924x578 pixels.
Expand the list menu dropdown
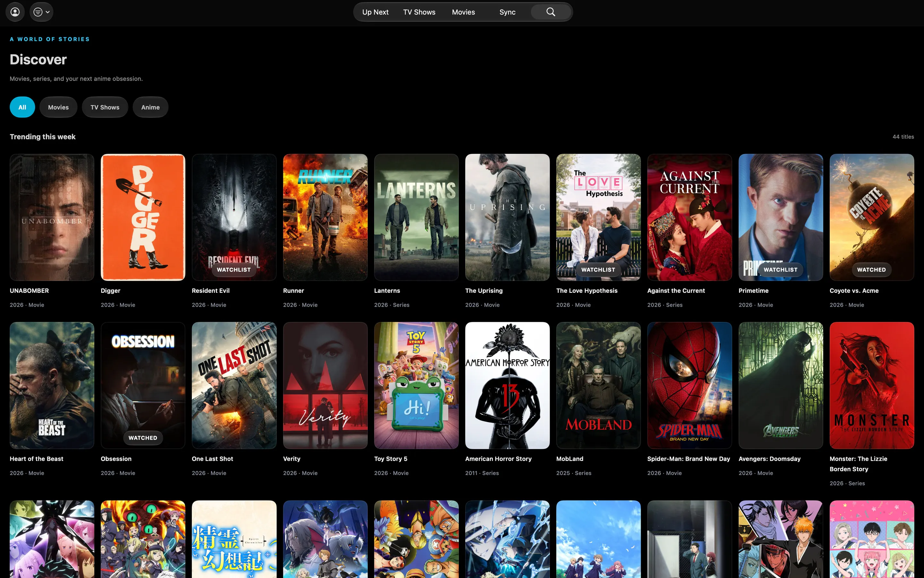pos(41,12)
